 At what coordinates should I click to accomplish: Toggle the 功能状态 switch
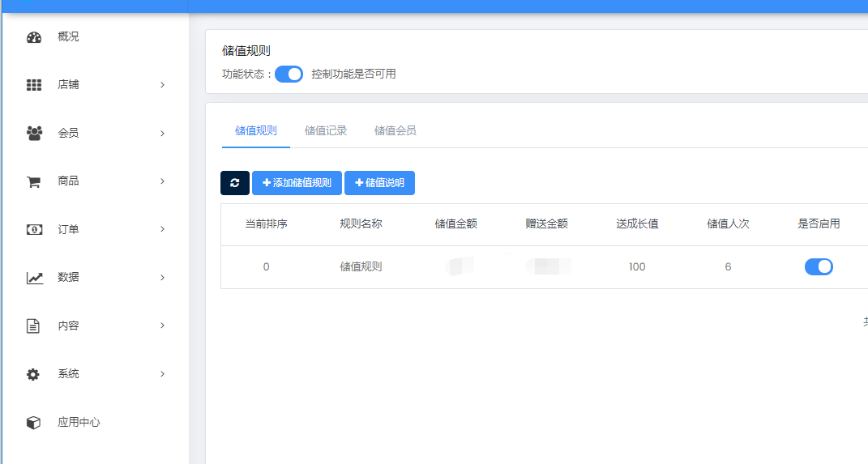click(289, 74)
